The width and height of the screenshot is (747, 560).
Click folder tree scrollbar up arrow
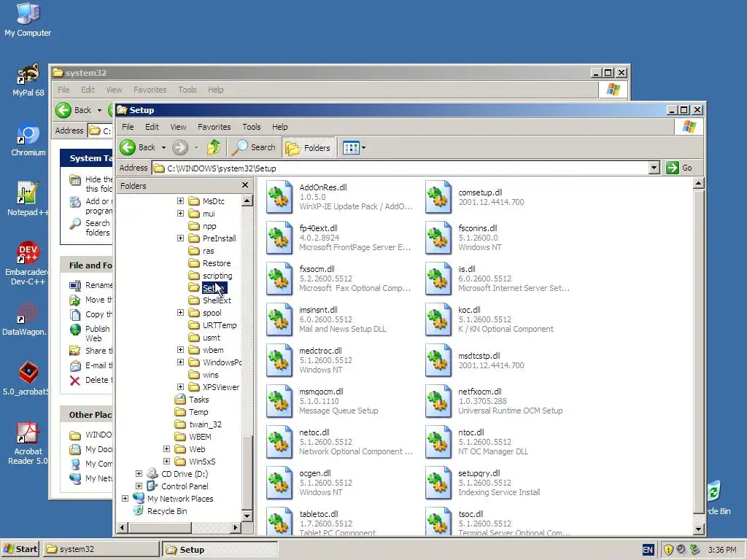(x=247, y=201)
